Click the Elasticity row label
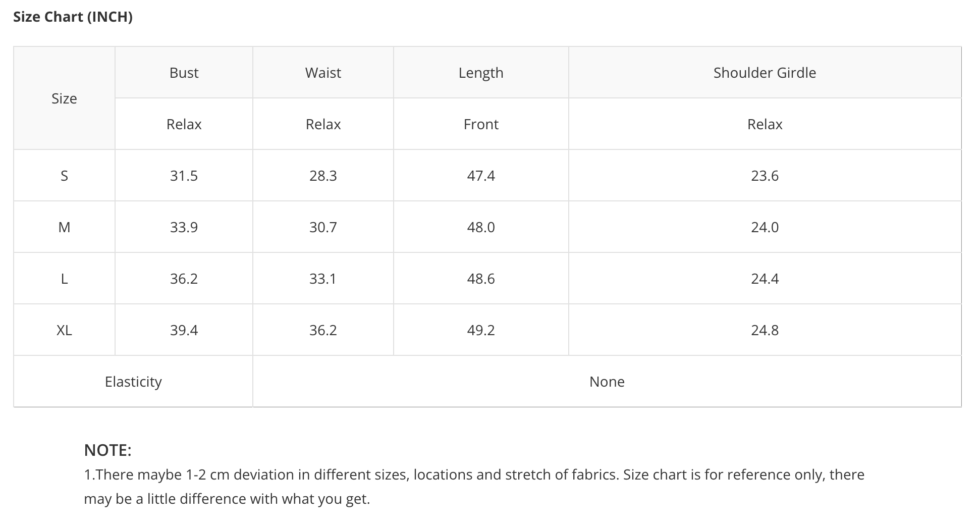Image resolution: width=980 pixels, height=528 pixels. click(133, 382)
